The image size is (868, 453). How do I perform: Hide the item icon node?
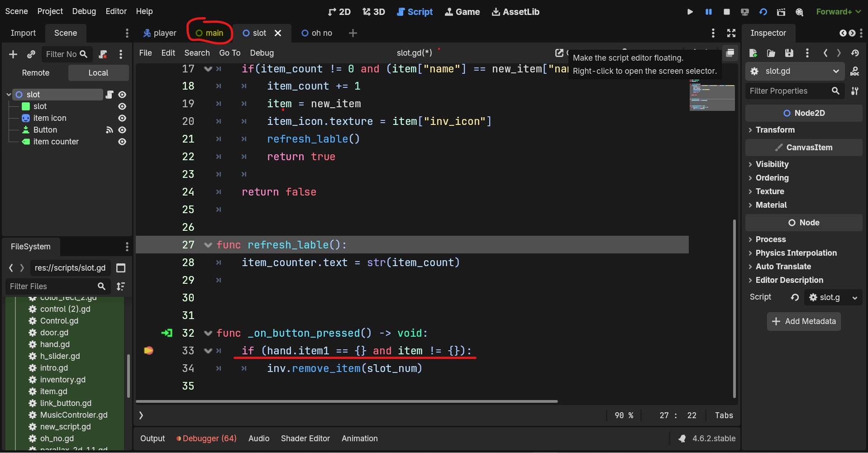(122, 118)
